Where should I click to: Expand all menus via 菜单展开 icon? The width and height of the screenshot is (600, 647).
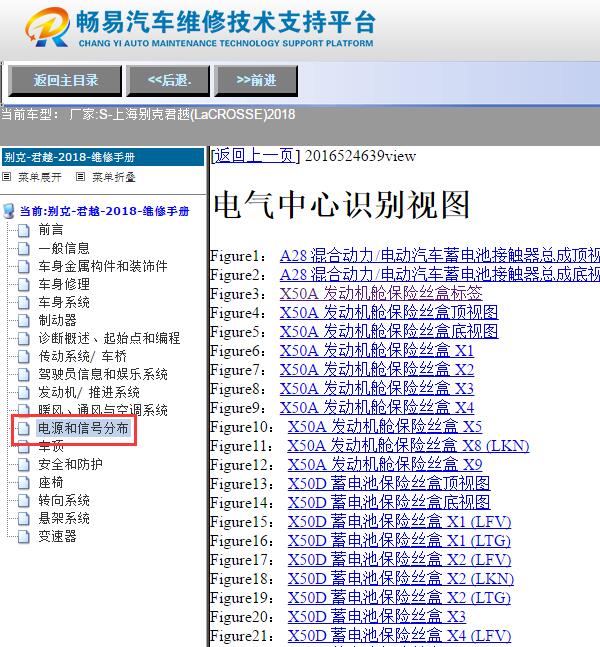pyautogui.click(x=7, y=177)
